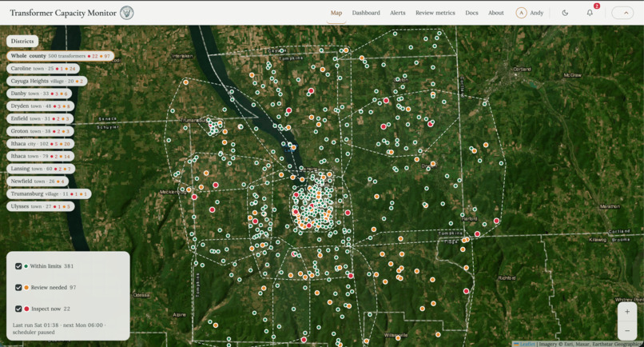This screenshot has height=347, width=644.
Task: Open the Review metrics tab
Action: tap(435, 13)
